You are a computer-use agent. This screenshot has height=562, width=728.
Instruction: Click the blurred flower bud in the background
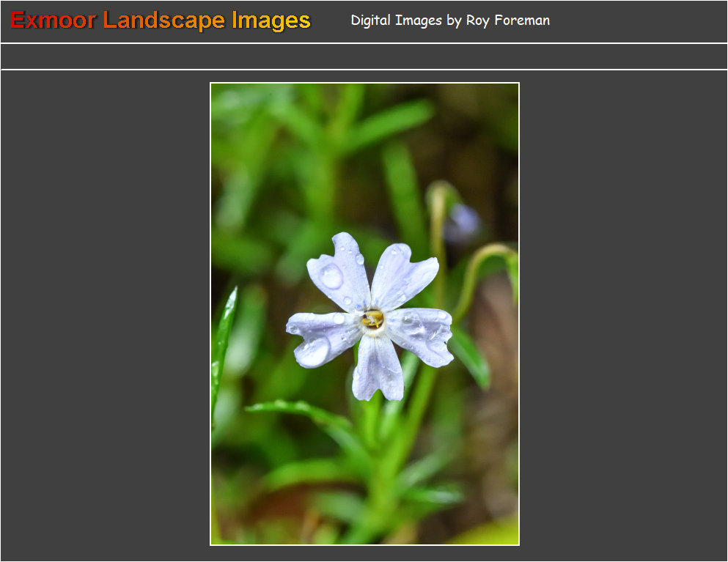(463, 221)
